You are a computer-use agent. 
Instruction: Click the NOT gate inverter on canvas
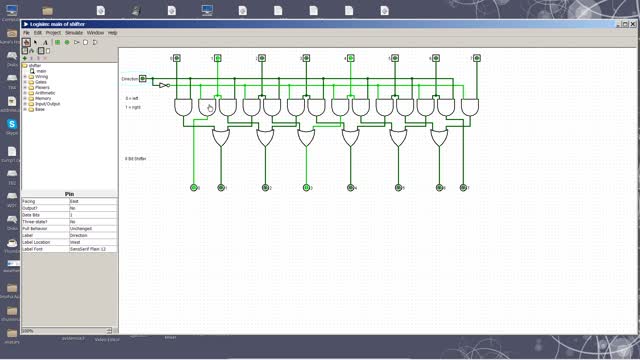[x=164, y=85]
